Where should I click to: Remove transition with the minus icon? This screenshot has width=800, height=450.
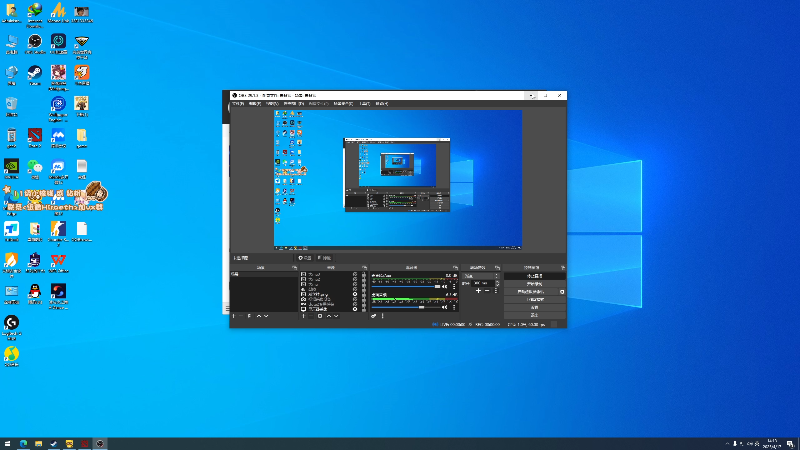tap(487, 291)
